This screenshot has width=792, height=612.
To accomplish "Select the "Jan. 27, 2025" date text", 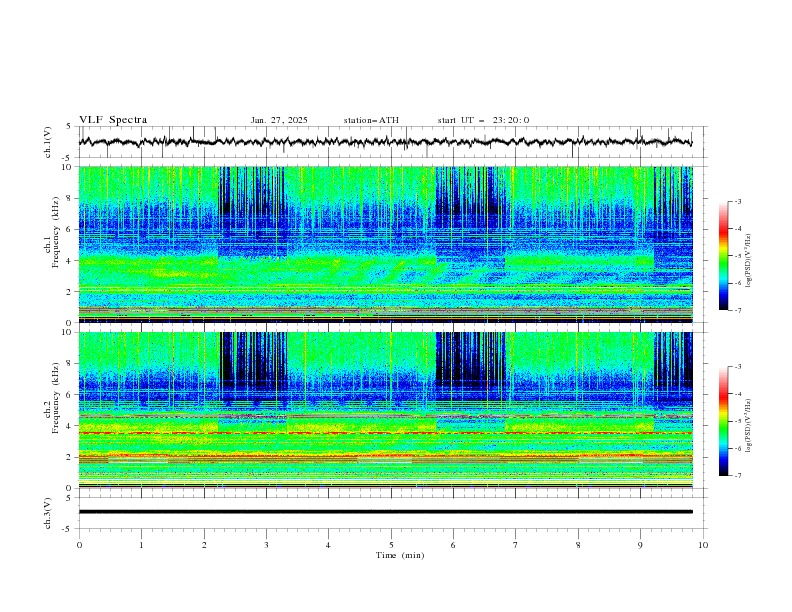I will point(279,120).
